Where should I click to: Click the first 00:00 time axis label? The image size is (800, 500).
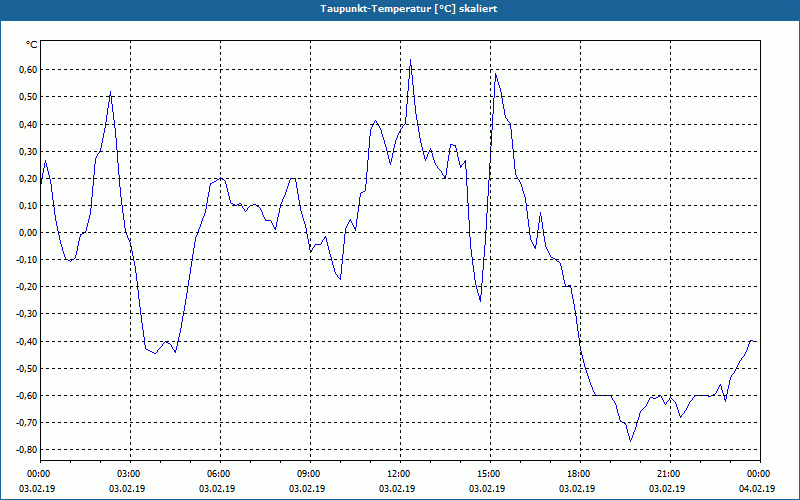(x=38, y=474)
